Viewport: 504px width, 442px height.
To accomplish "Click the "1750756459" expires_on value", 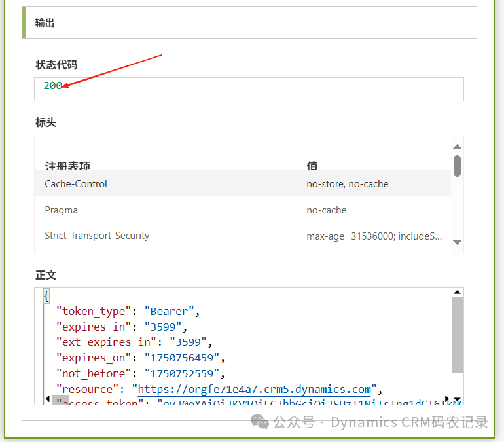I will (x=182, y=358).
